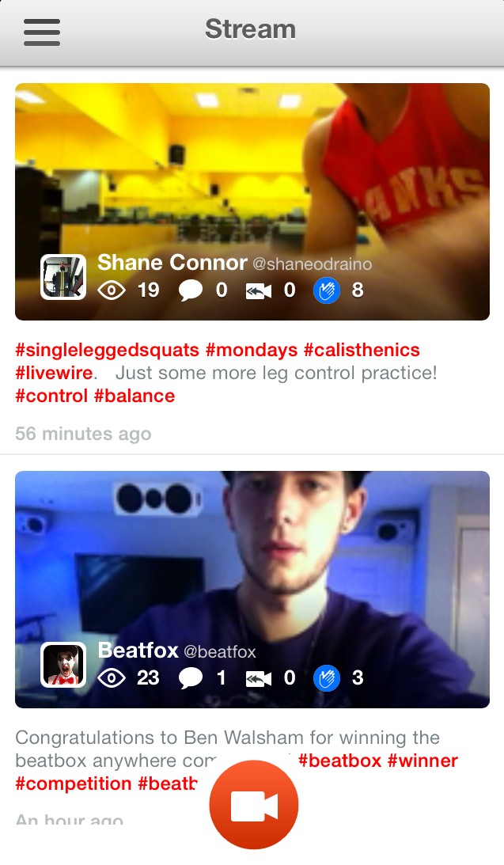
Task: Open the #singleleggedsquats hashtag
Action: click(x=107, y=350)
